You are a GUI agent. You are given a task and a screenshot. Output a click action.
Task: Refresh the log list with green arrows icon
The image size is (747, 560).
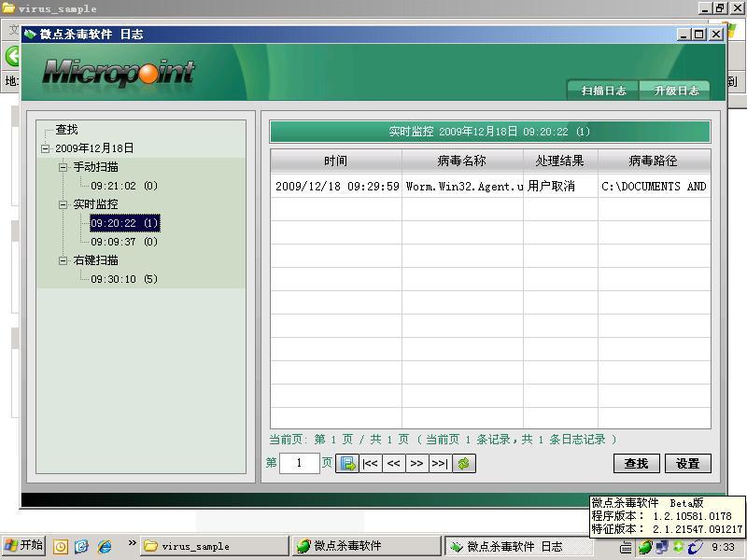(x=463, y=463)
